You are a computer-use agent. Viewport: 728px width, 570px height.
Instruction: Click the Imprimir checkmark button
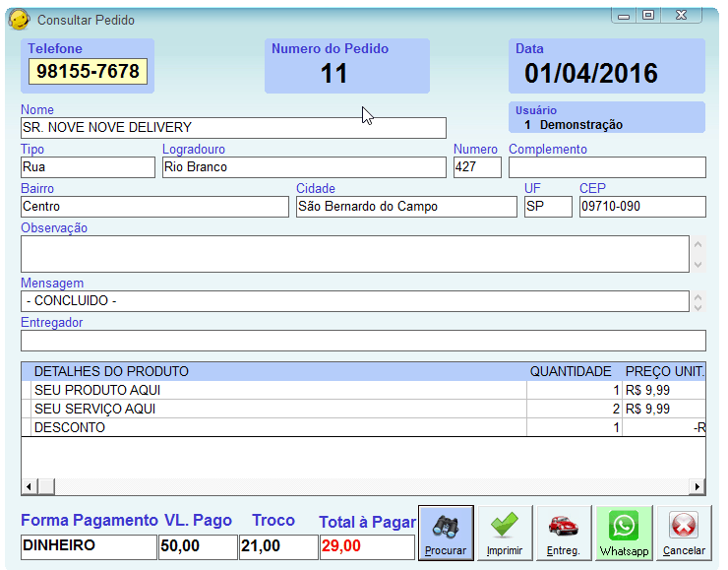pyautogui.click(x=505, y=533)
